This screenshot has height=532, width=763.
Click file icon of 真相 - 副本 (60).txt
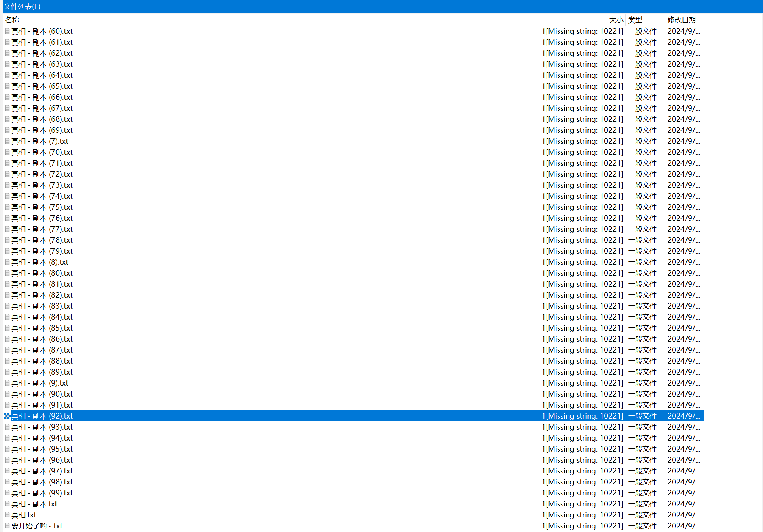click(x=7, y=31)
